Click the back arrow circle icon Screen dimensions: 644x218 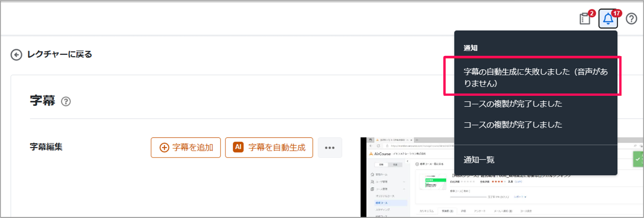(16, 55)
